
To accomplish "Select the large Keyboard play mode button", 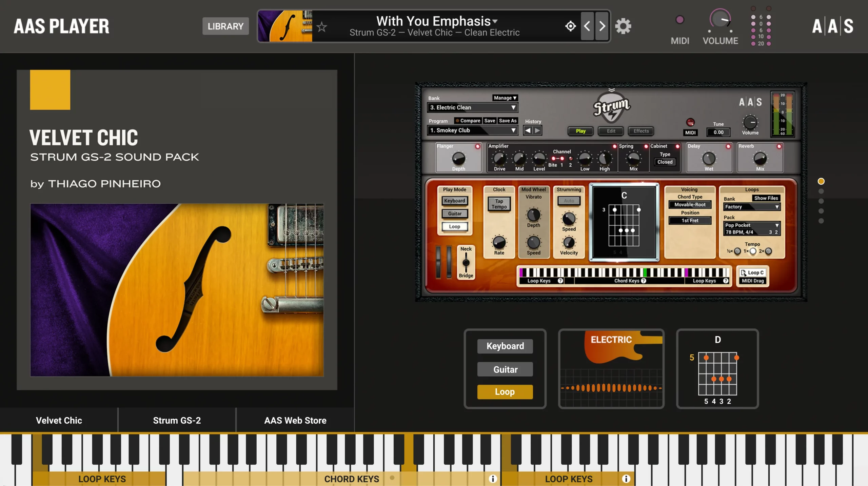I will click(505, 346).
